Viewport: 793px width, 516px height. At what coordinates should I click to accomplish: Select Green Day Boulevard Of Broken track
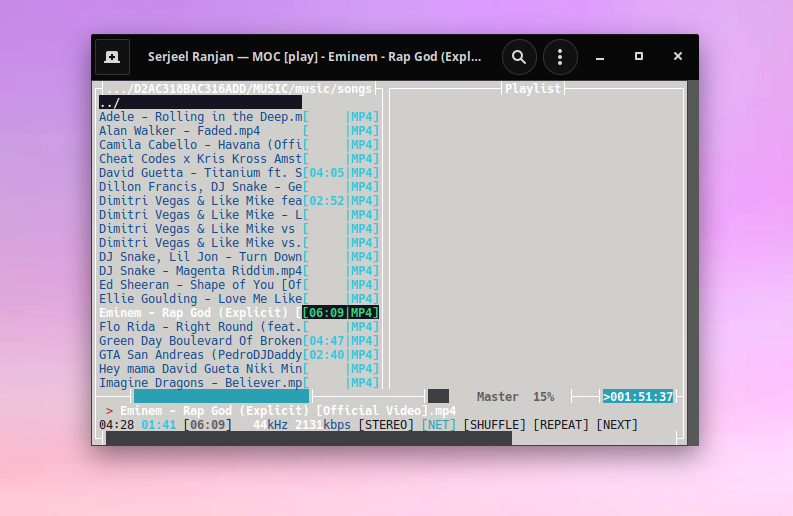click(x=239, y=341)
